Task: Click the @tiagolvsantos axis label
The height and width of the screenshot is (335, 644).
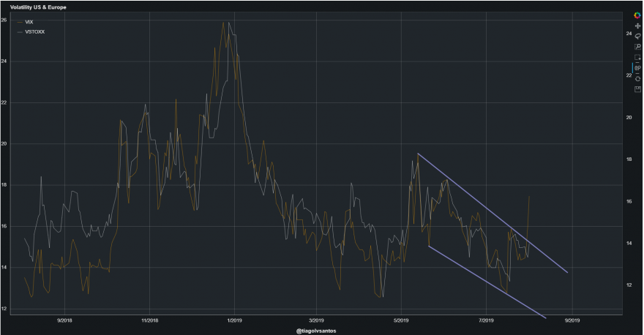Action: 316,331
